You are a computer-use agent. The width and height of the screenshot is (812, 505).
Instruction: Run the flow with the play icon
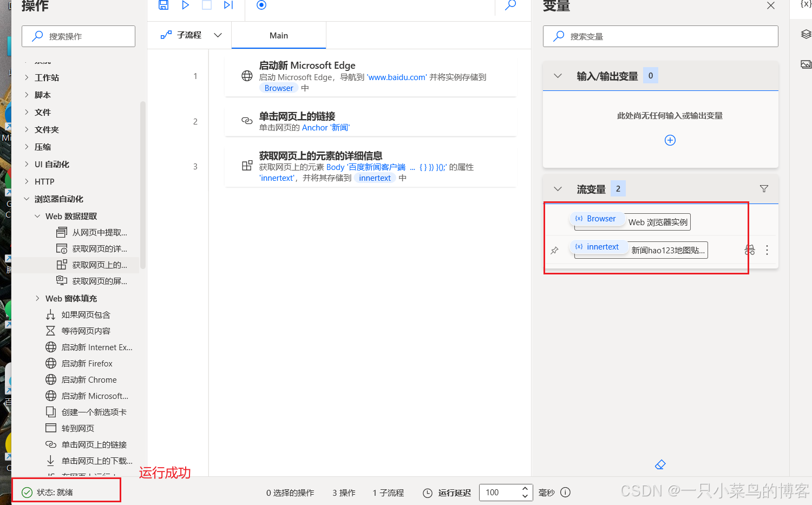point(186,5)
